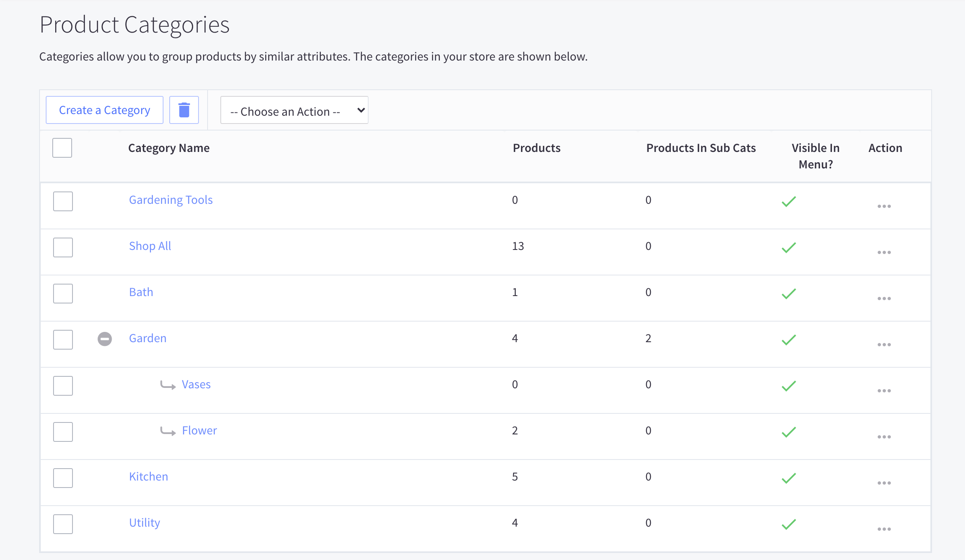Select the Gardening Tools checkbox

63,201
